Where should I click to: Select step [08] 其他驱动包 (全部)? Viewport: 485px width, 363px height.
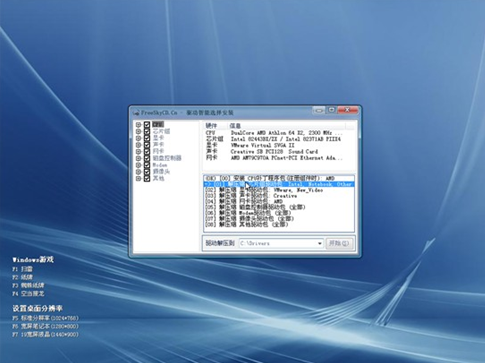[x=279, y=224]
